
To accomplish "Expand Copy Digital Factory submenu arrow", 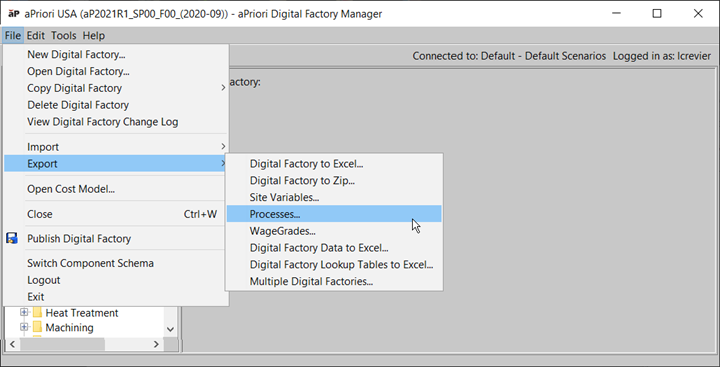I will click(223, 88).
